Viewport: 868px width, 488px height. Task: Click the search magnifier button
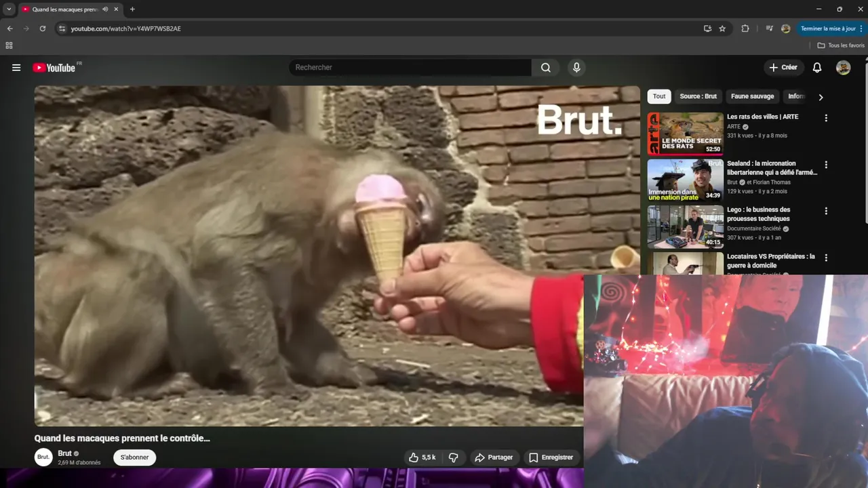point(546,68)
